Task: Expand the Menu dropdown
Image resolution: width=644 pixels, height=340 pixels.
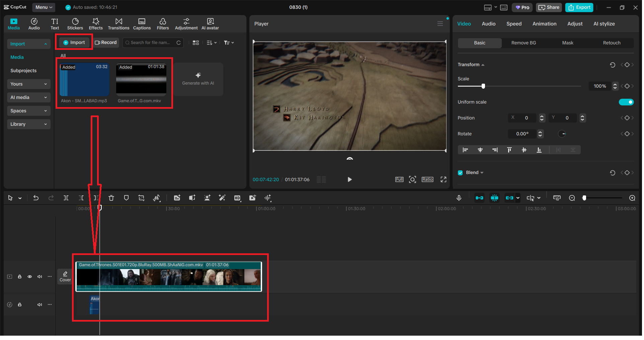Action: tap(44, 7)
